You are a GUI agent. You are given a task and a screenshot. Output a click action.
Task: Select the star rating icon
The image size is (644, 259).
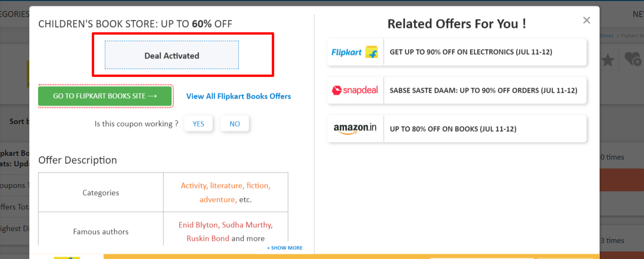coord(607,60)
